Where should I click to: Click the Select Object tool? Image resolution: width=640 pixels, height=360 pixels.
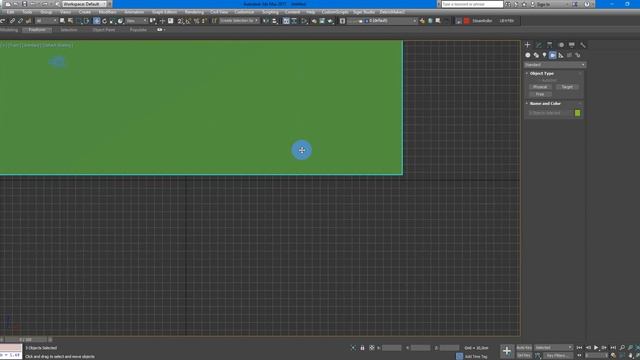pyautogui.click(x=62, y=20)
